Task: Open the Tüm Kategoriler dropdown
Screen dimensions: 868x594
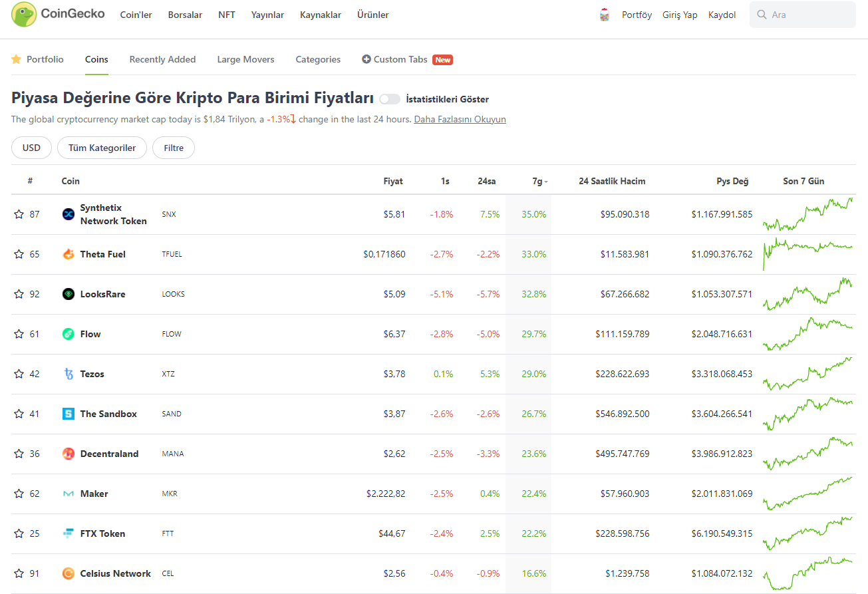Action: (x=102, y=148)
